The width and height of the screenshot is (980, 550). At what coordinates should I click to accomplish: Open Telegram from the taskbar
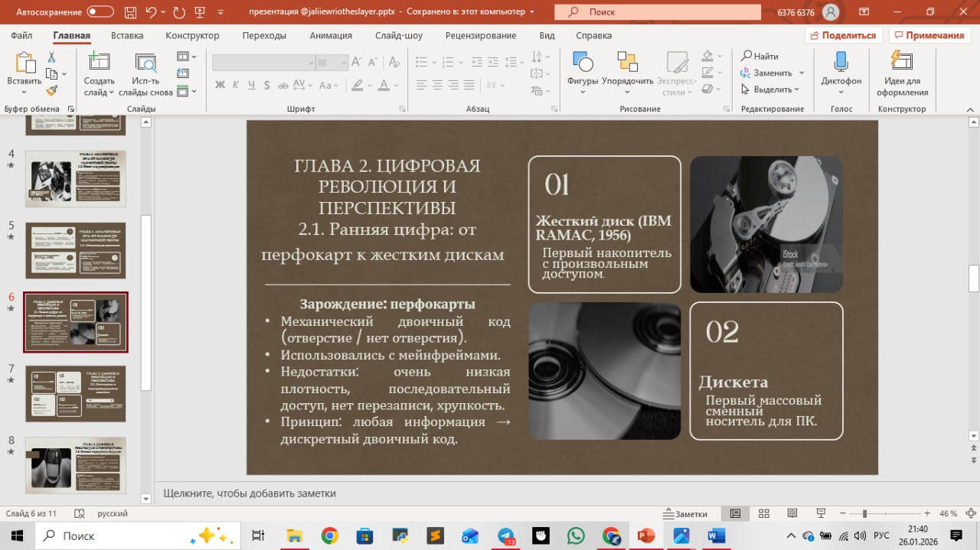coord(505,536)
